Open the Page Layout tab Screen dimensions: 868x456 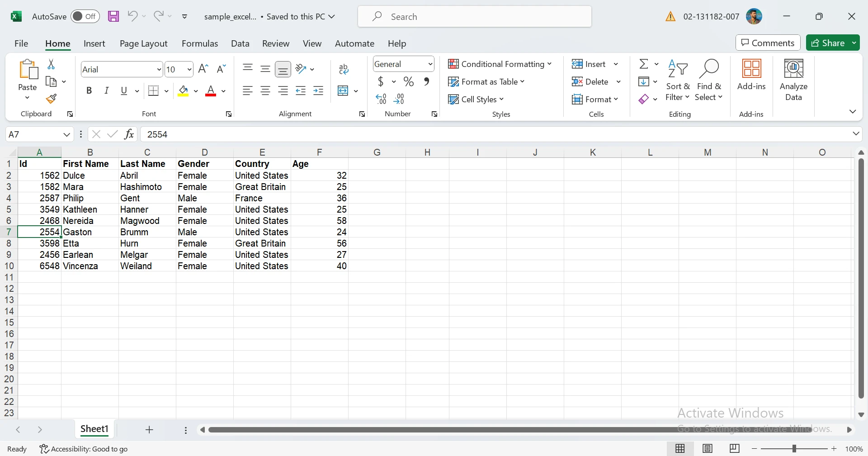coord(143,43)
